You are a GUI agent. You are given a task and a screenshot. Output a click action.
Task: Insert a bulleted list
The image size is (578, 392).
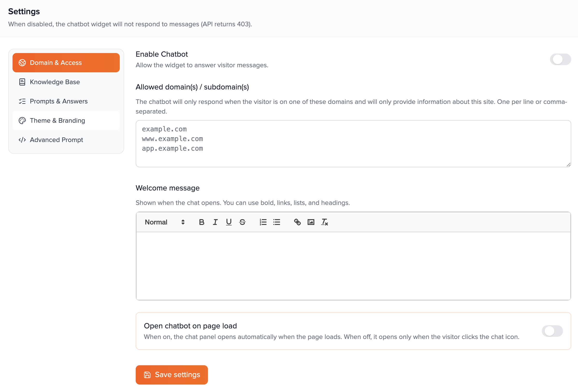coord(276,222)
